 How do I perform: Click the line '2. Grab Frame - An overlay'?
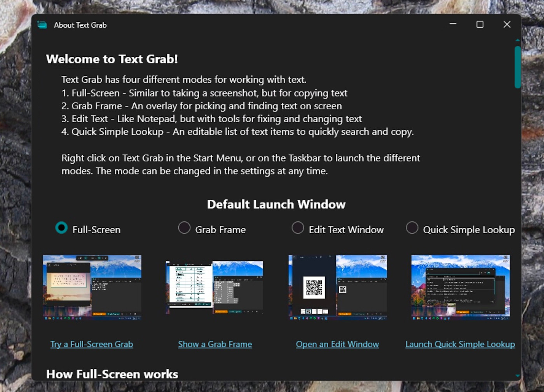click(202, 106)
